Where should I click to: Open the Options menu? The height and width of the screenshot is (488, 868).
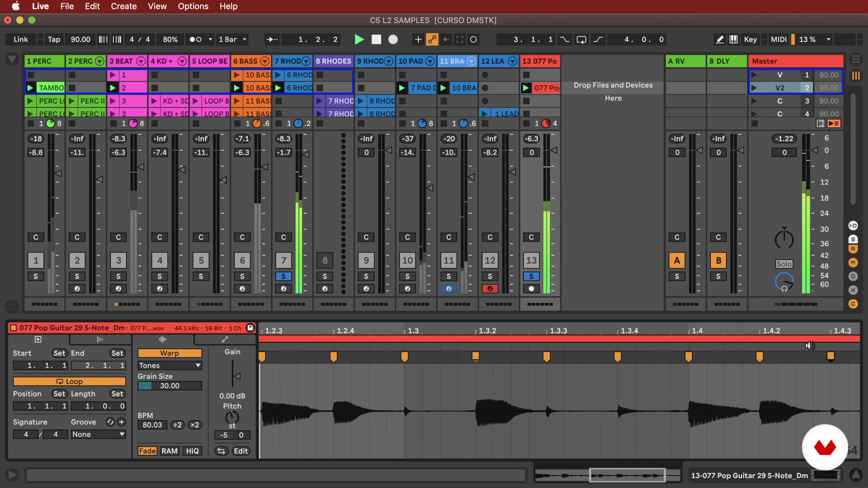193,6
